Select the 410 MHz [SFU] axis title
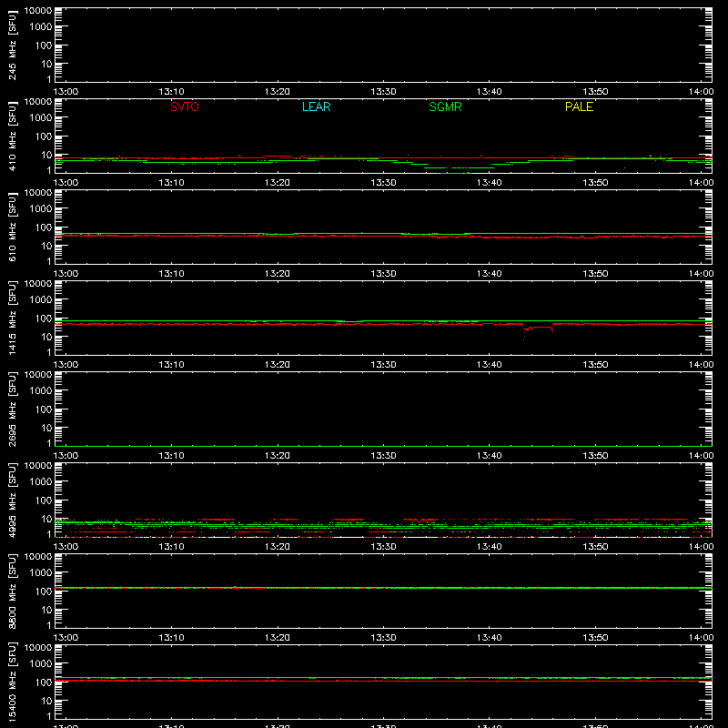Image resolution: width=728 pixels, height=728 pixels. pos(12,136)
